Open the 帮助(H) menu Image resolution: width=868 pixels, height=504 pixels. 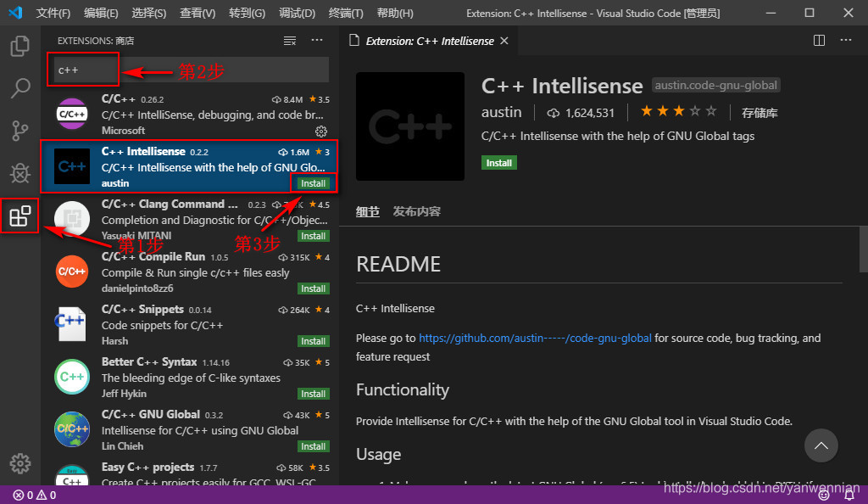point(395,13)
